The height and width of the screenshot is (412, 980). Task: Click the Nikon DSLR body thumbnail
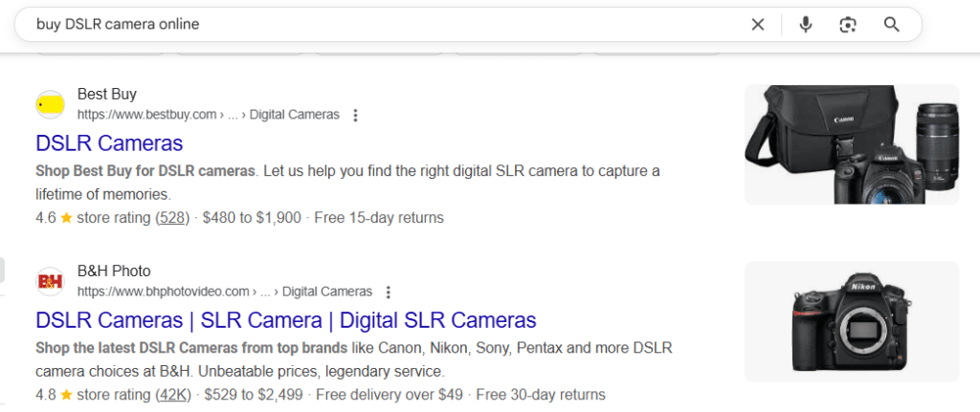(x=851, y=321)
